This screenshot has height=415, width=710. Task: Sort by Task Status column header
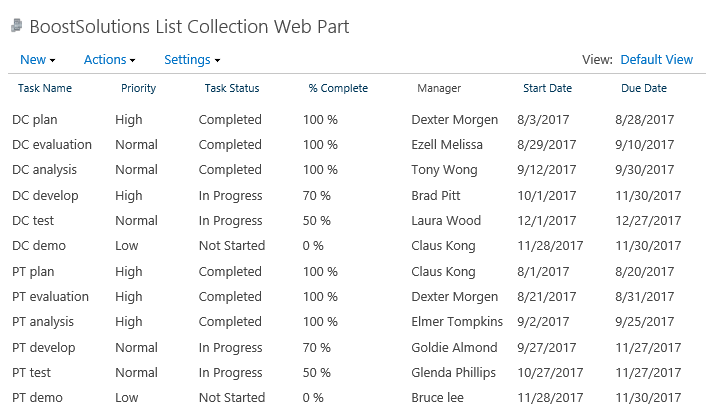point(232,88)
